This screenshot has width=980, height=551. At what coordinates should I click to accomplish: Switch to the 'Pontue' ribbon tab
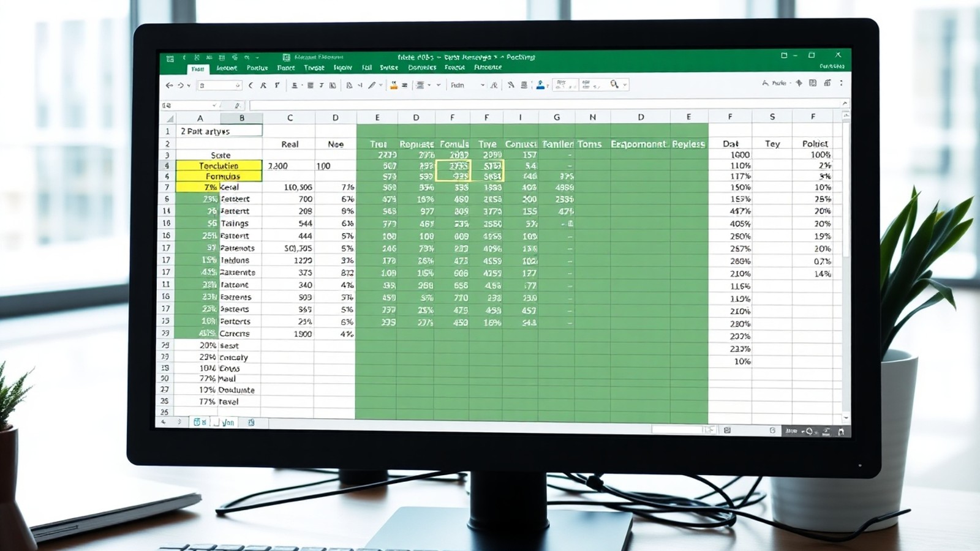tap(257, 68)
